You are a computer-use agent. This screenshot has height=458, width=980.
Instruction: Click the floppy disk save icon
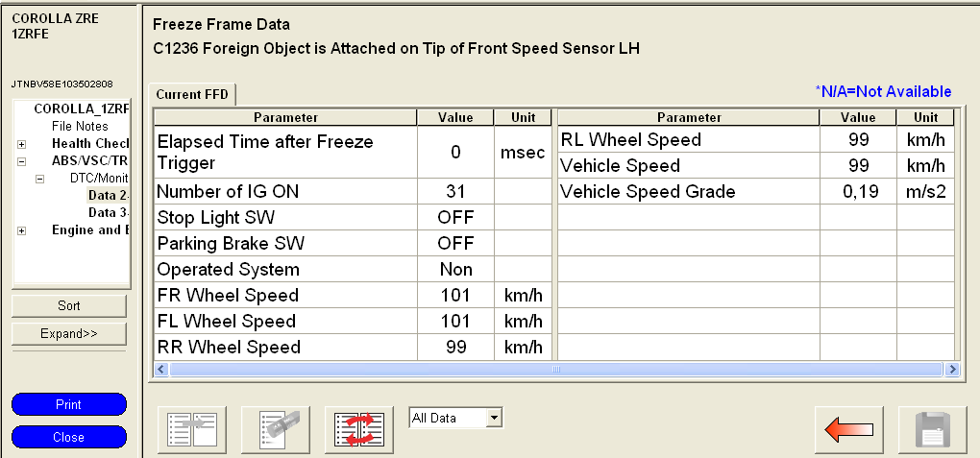tap(931, 429)
